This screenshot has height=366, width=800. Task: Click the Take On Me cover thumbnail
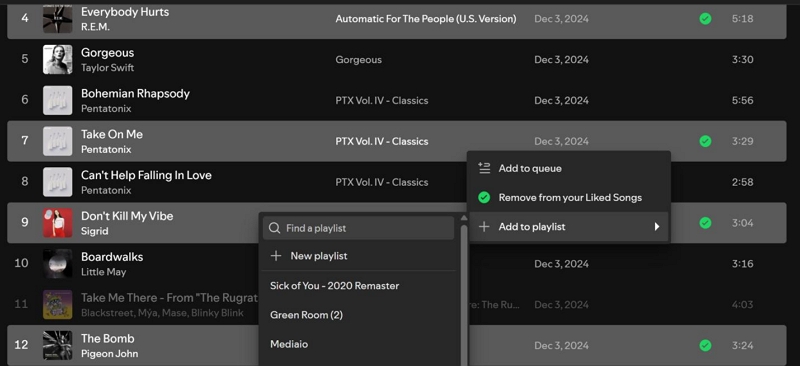tap(58, 141)
